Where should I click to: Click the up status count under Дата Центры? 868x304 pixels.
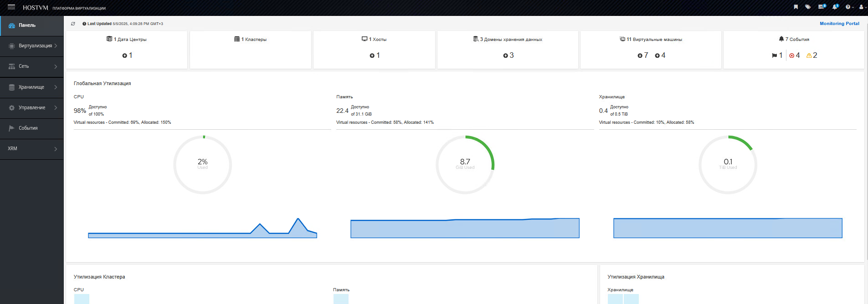(127, 56)
